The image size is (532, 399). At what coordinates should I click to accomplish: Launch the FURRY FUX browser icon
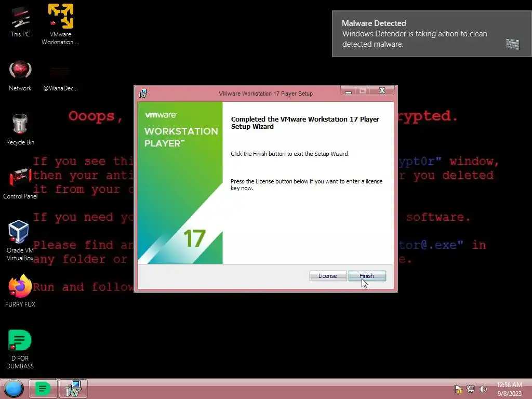(x=20, y=291)
